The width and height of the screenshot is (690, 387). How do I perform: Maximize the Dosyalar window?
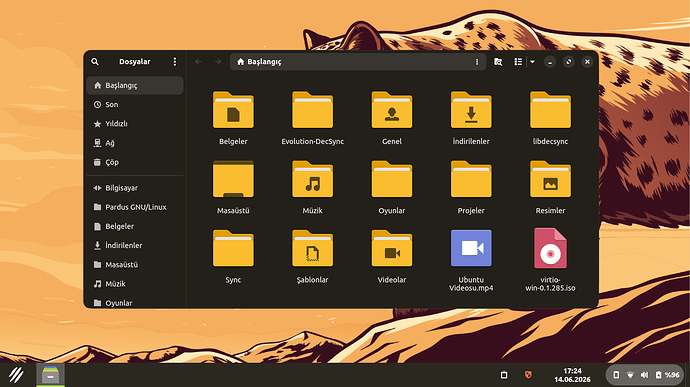pos(569,62)
